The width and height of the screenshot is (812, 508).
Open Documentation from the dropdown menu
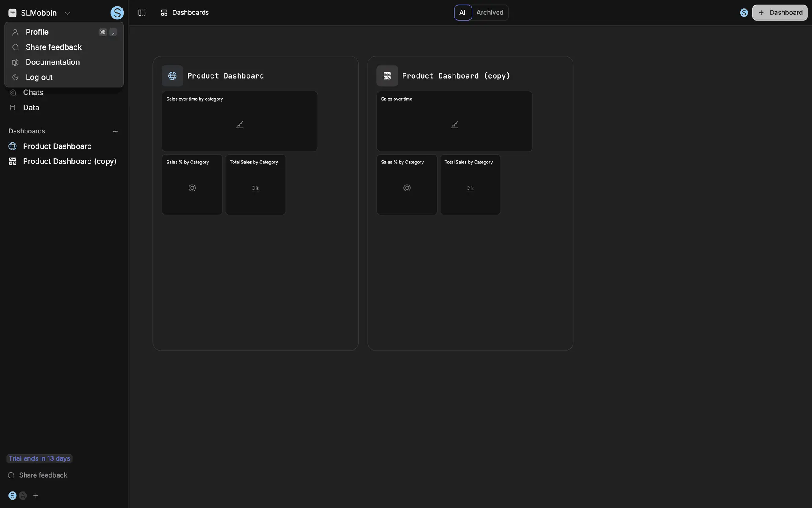coord(52,62)
